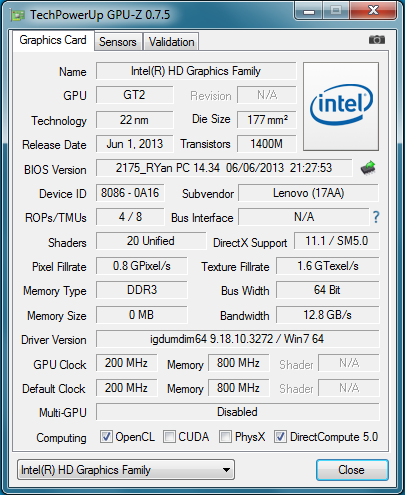405x495 pixels.
Task: Click the Bus Interface question mark icon
Action: pyautogui.click(x=376, y=217)
